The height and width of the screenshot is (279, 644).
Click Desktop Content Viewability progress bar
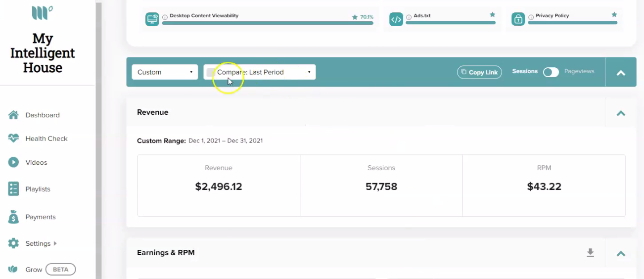[x=268, y=23]
